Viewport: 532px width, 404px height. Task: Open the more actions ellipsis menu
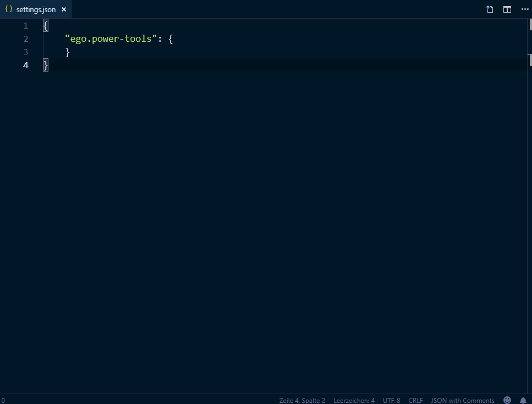click(525, 9)
